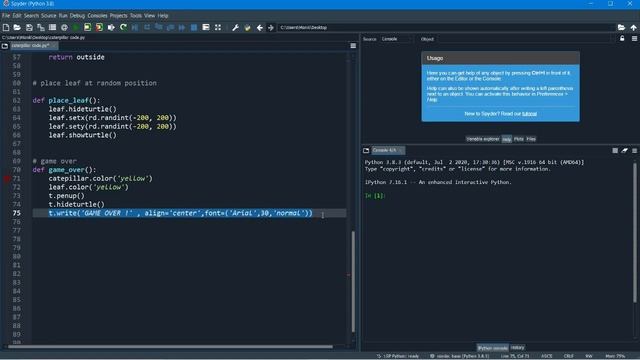Select the IPython console bottom tab
This screenshot has width=640, height=360.
493,348
